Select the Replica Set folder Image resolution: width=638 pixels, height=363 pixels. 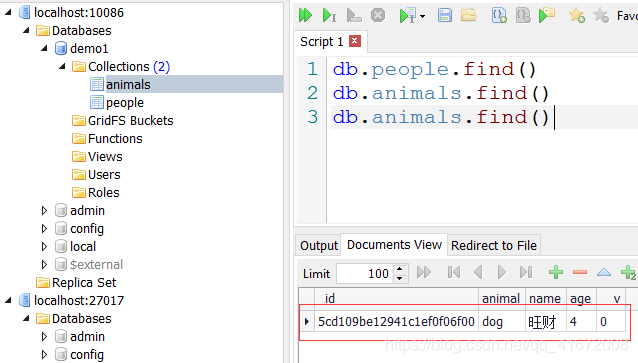[x=84, y=282]
